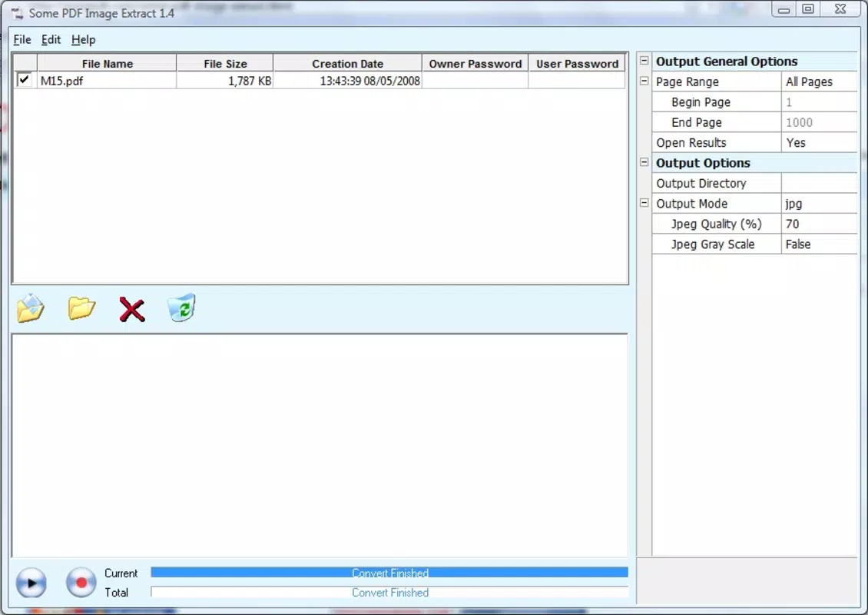Open the Help menu
868x615 pixels.
[x=84, y=40]
